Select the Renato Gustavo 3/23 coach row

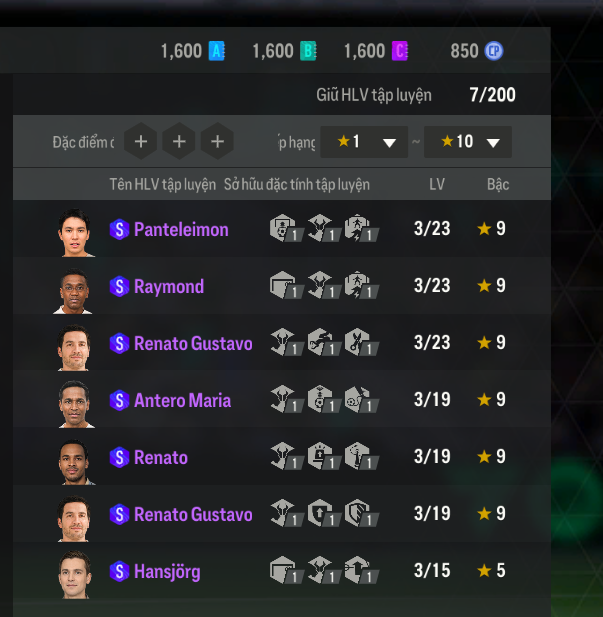282,342
